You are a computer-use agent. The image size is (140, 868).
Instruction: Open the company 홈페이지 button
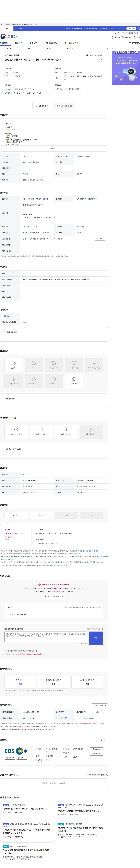point(96,749)
